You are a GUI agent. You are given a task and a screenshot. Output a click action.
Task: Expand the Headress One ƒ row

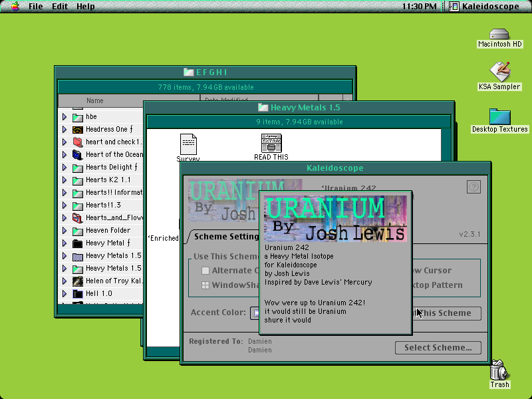point(65,129)
